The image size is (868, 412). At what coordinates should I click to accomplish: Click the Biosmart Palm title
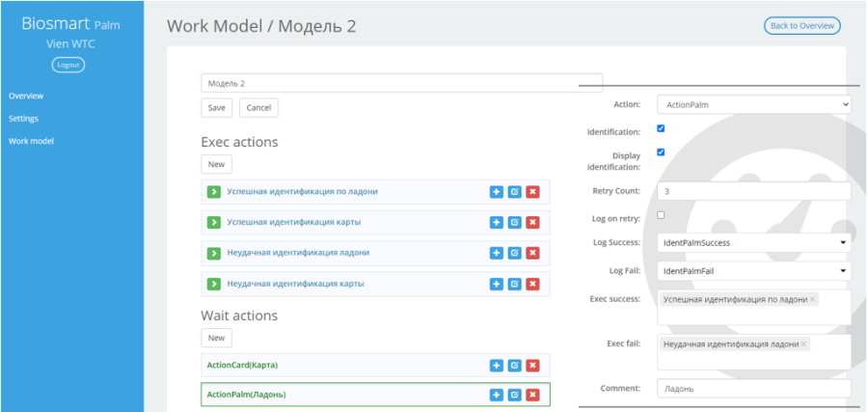pos(70,24)
